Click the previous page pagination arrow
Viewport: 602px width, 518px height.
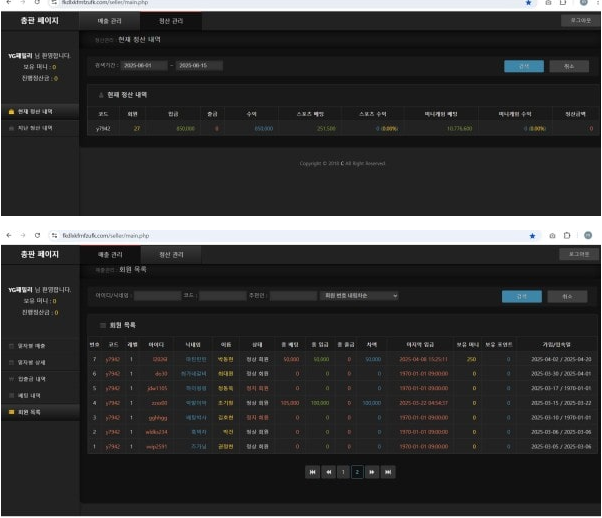[327, 471]
